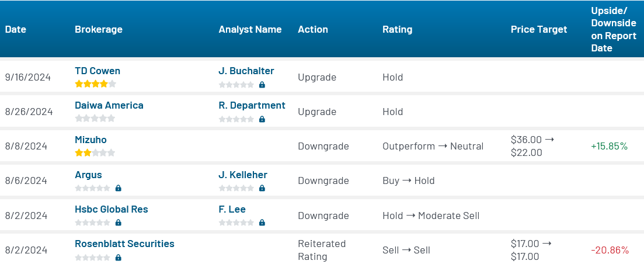644x264 pixels.
Task: Click the Rating column header
Action: coord(397,29)
